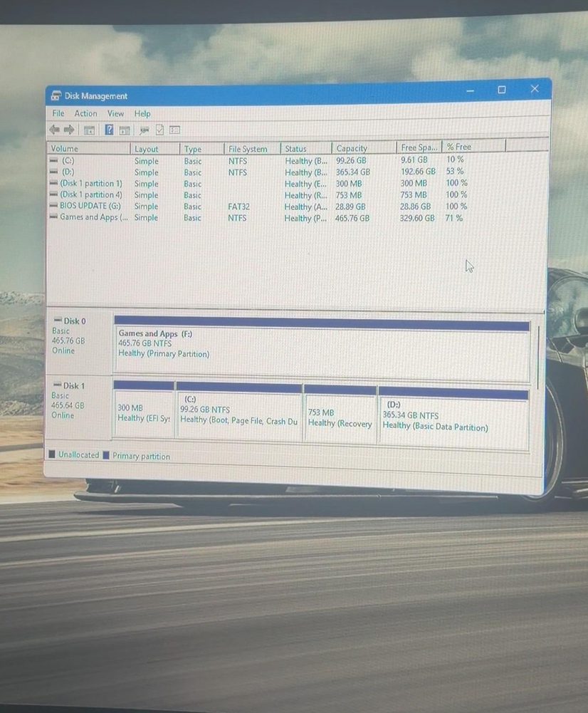Click the drive icon beside BIOS UPDATE (G:)
The width and height of the screenshot is (588, 713).
(53, 206)
